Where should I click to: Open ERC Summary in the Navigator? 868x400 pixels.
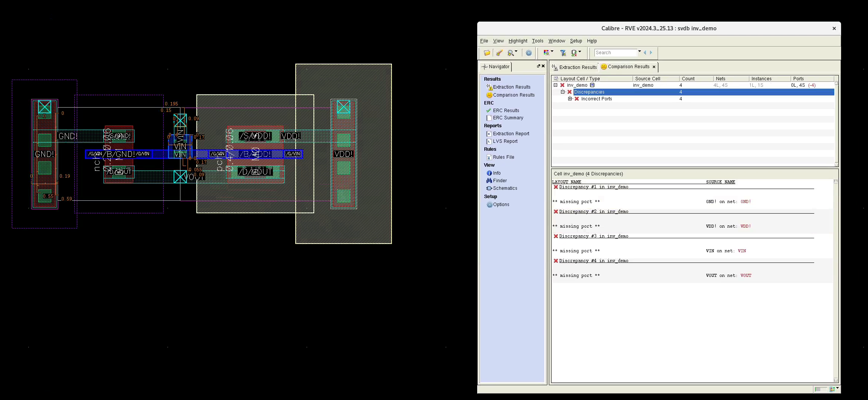[x=508, y=118]
